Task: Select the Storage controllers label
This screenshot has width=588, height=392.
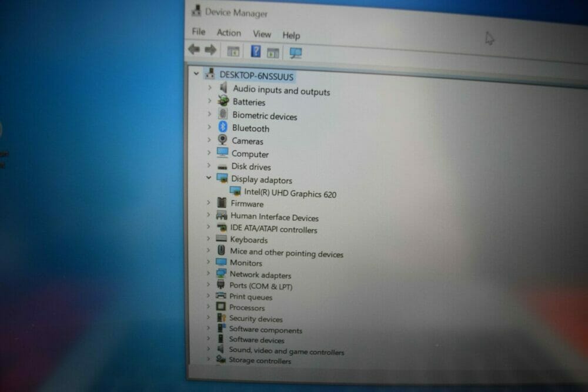Action: (x=260, y=361)
